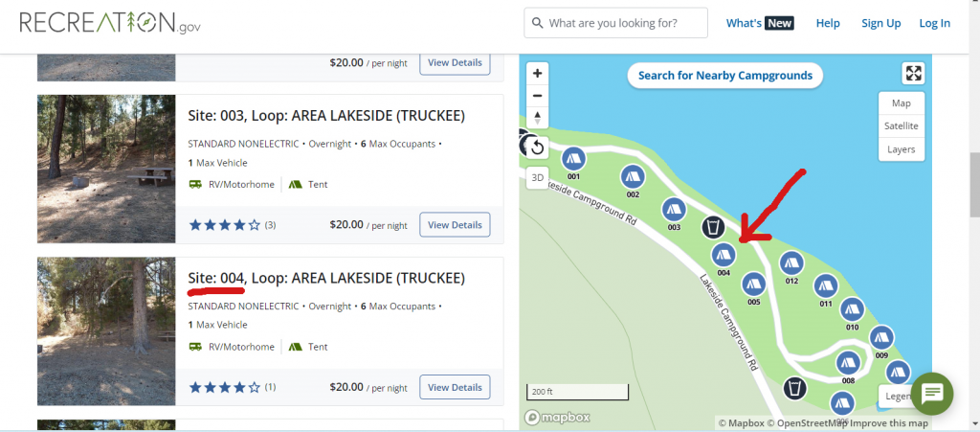Zoom out on the campground map
Screen dimensions: 980x432
pos(538,96)
